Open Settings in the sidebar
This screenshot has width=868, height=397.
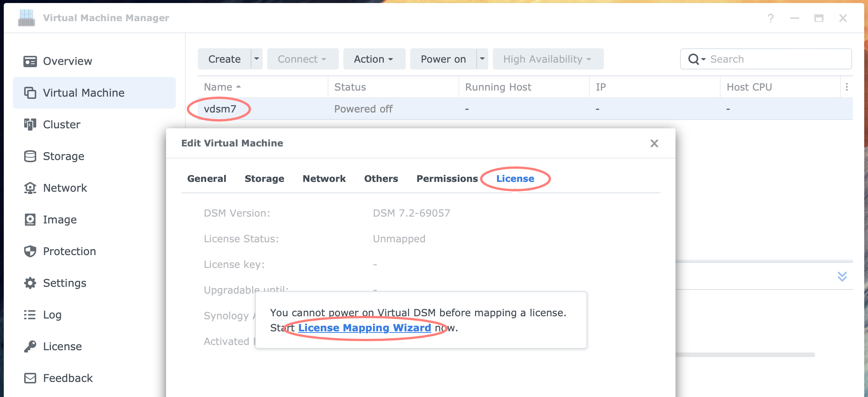pos(94,283)
